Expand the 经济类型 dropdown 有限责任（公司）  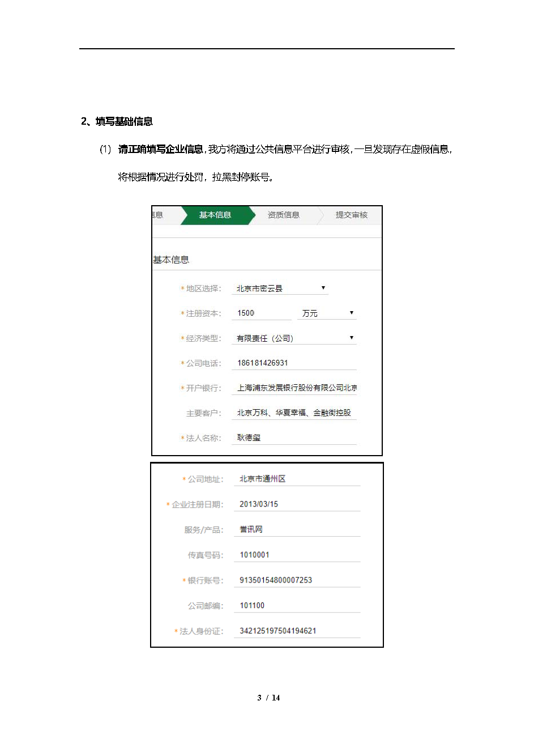pyautogui.click(x=294, y=338)
